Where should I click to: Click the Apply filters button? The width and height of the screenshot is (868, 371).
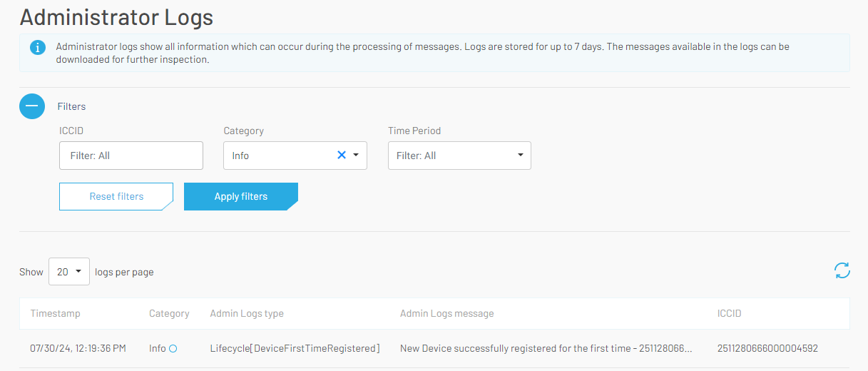(x=240, y=196)
